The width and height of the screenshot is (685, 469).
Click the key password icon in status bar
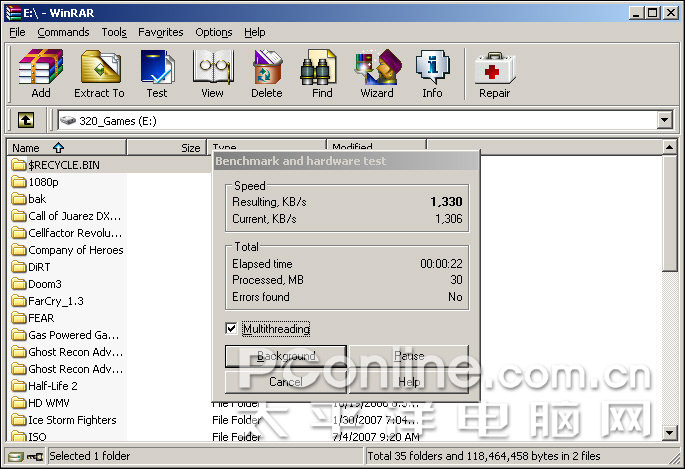[x=35, y=457]
